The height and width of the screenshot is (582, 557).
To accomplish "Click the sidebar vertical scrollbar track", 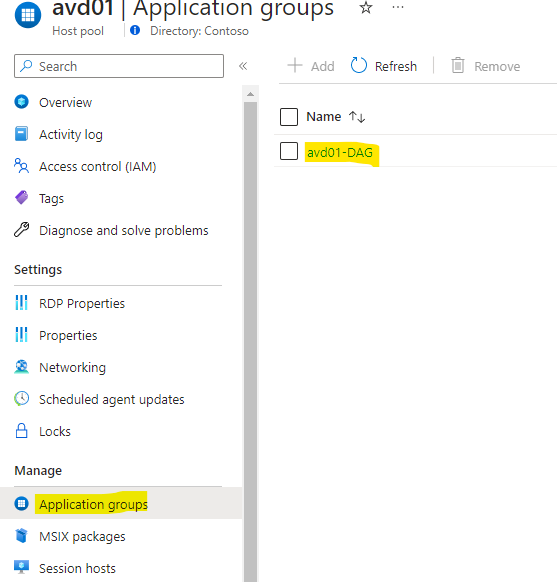I will click(250, 341).
